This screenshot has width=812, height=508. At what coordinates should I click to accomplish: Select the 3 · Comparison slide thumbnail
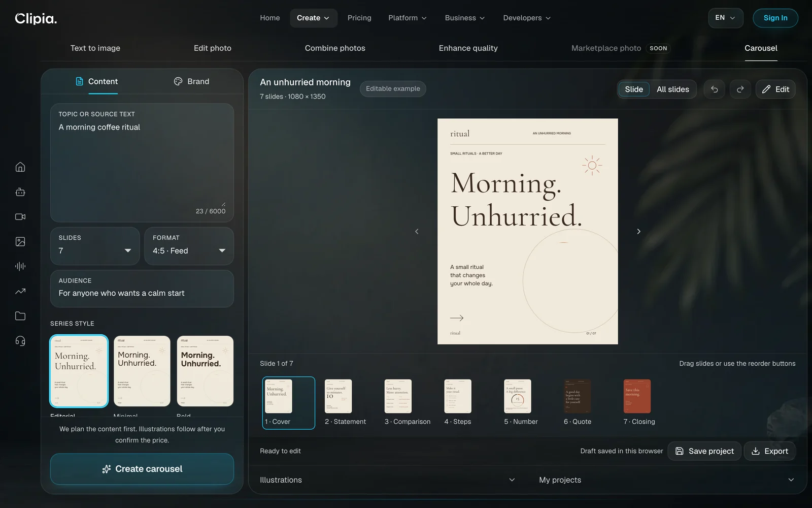point(408,403)
